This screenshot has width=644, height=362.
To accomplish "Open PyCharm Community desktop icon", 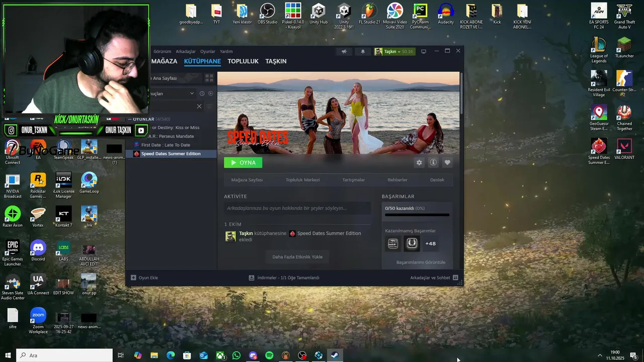I will point(420,17).
